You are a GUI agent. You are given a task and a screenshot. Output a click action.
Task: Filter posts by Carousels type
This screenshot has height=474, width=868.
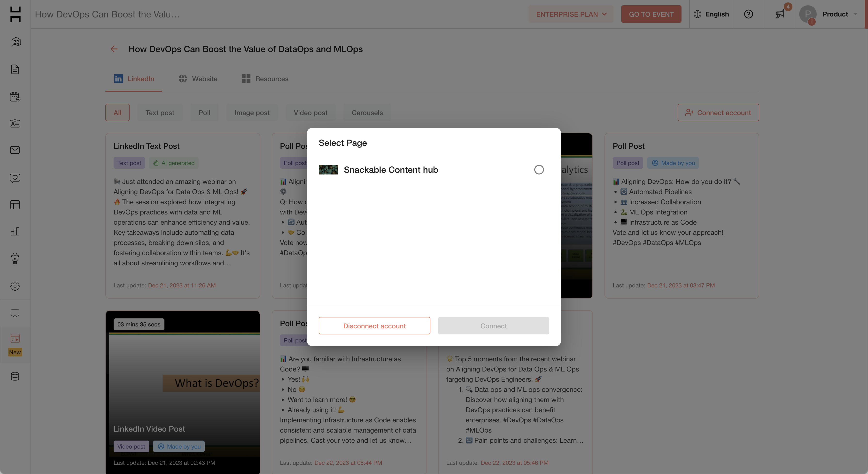pyautogui.click(x=367, y=113)
